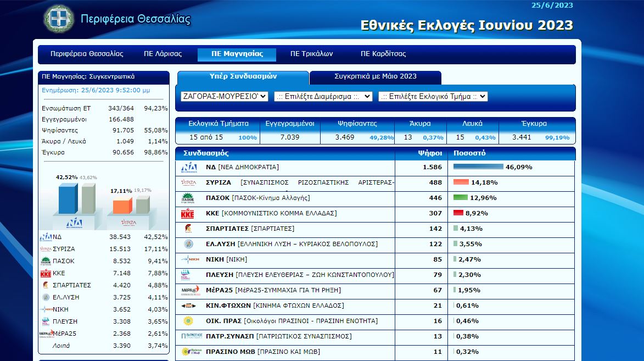Click the ΕΛ.ΛΥΣΗ logo in summary list
Screen dimensions: 644x361
pos(46,297)
